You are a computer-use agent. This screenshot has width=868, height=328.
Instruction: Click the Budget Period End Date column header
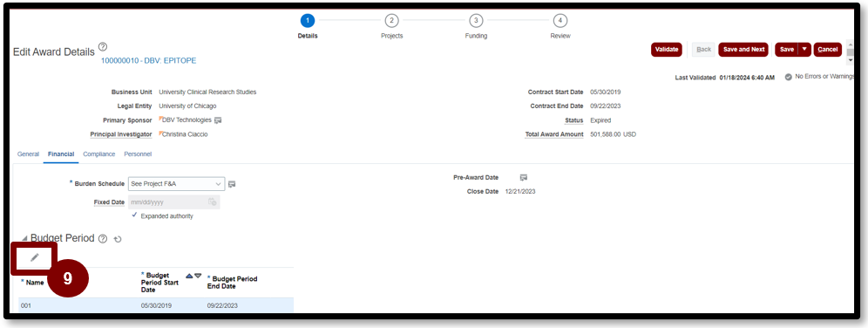[233, 283]
